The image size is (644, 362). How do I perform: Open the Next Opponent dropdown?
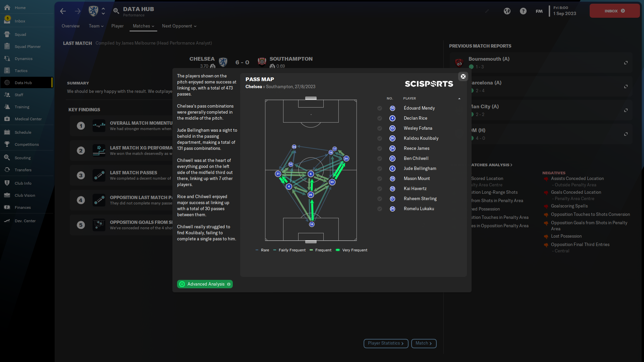coord(179,26)
